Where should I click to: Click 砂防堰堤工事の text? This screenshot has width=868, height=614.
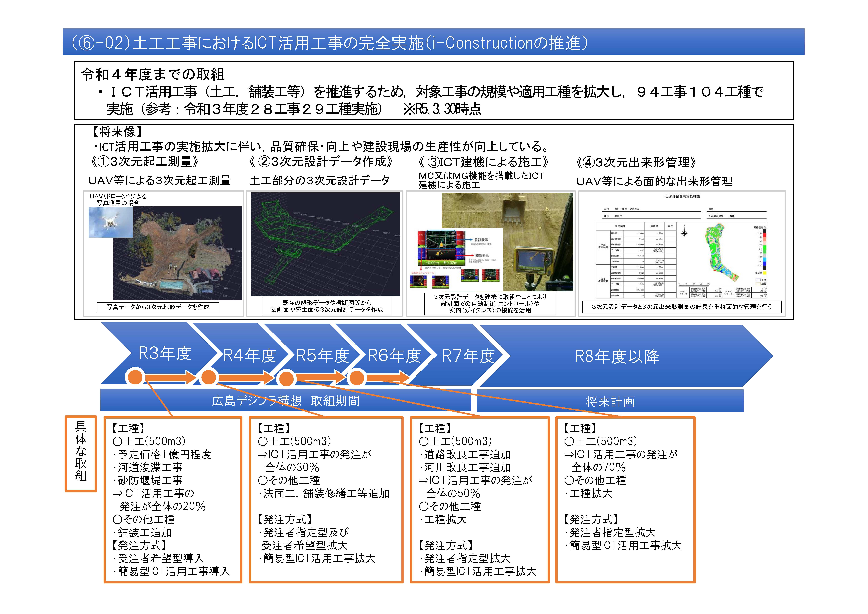150,480
